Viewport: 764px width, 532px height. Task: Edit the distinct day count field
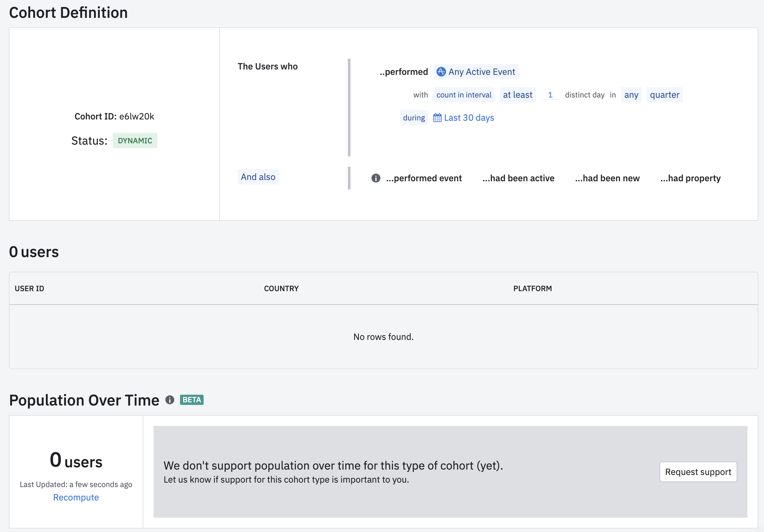pos(550,95)
